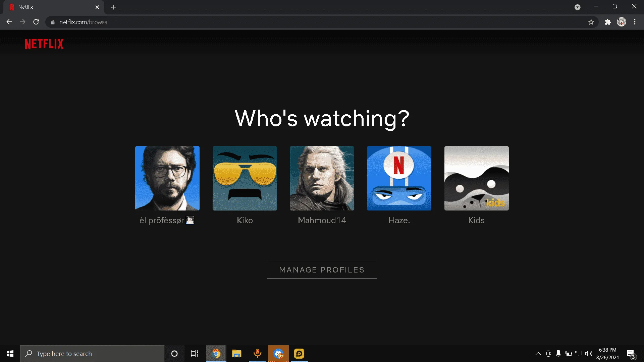Open the orange-highlighted Chrome taskbar app
Screen dimensions: 644x362
click(x=278, y=354)
